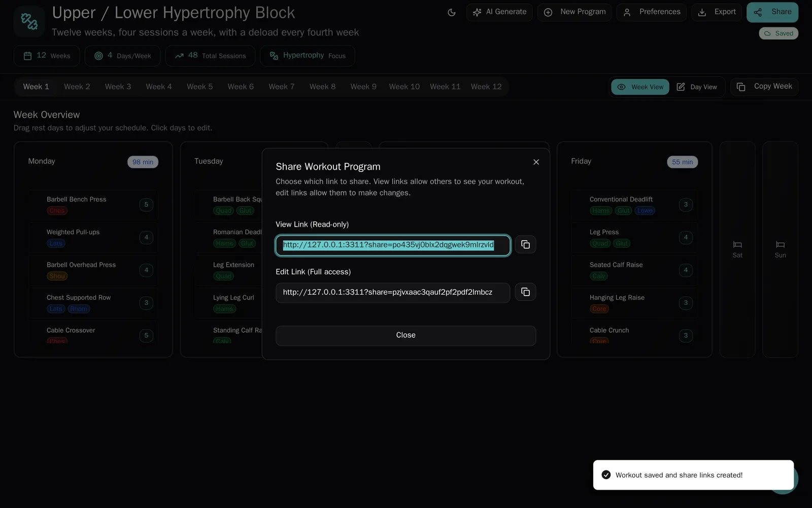Click the dumbbell app logo
The height and width of the screenshot is (508, 812).
pos(29,21)
